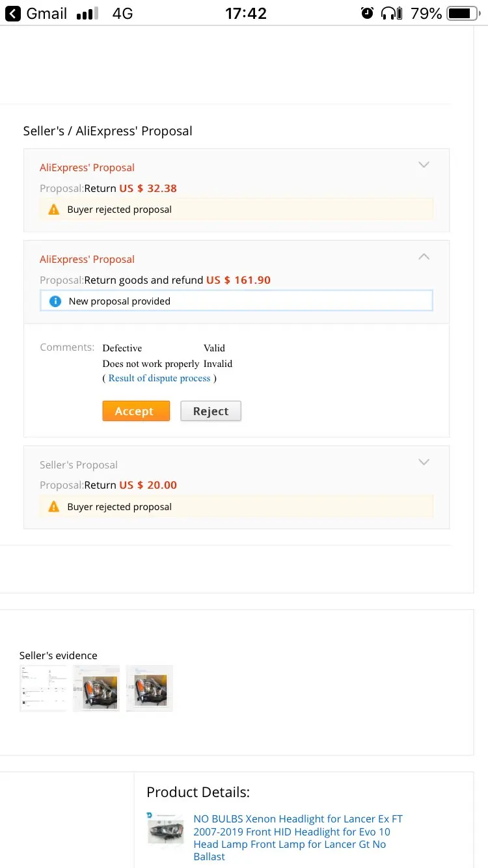Image resolution: width=488 pixels, height=868 pixels.
Task: Expand the US $ 32.38 AliExpress proposal
Action: click(x=424, y=165)
